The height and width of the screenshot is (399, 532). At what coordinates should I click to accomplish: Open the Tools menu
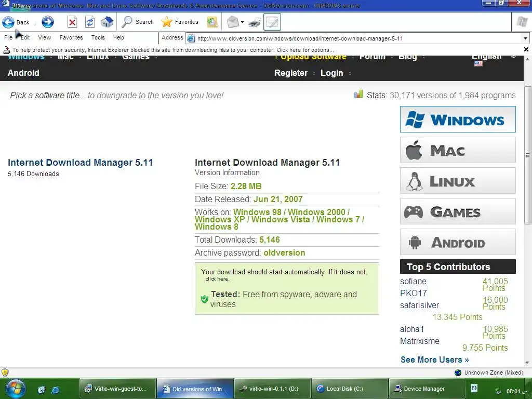click(x=98, y=37)
